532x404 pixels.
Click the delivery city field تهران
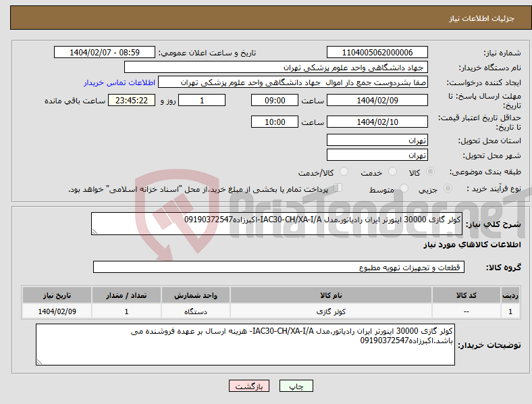click(x=377, y=155)
